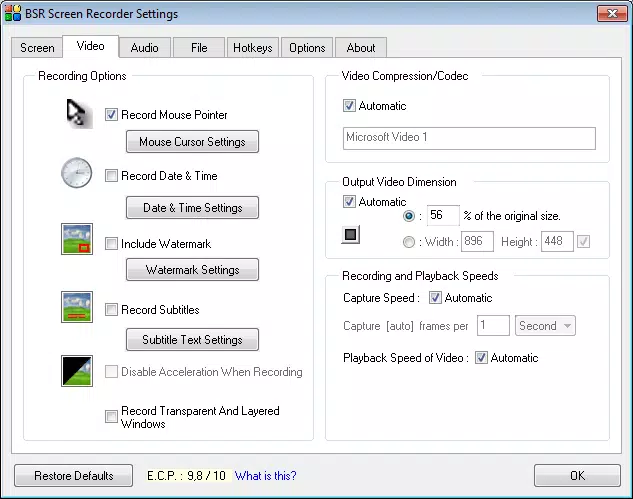Toggle Automatic under Video Compression/Codec

coord(349,106)
